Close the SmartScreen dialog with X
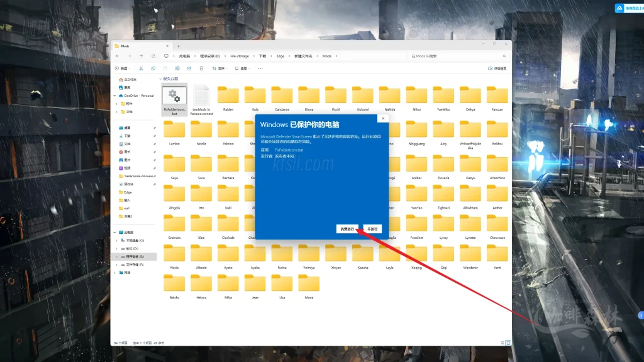This screenshot has width=644, height=362. click(383, 118)
